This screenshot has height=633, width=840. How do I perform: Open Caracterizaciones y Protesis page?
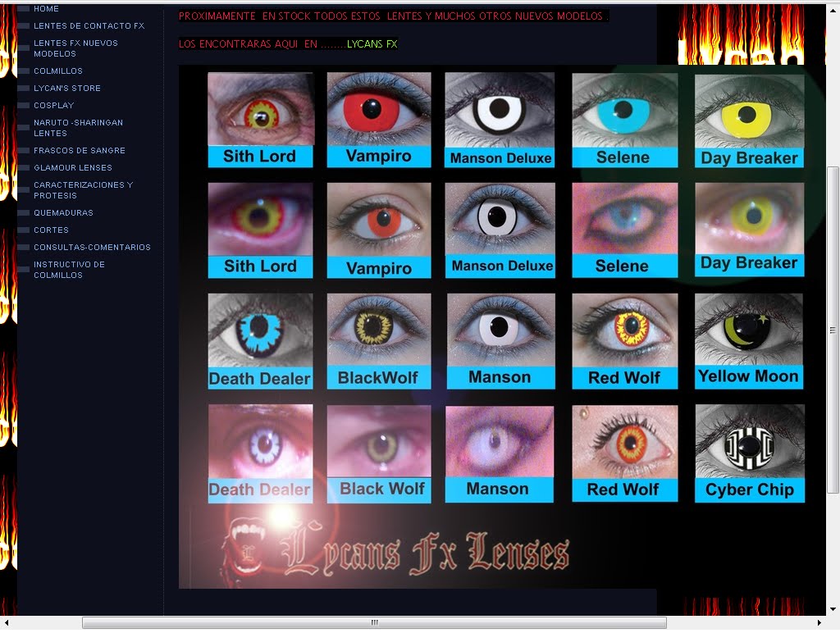[83, 190]
